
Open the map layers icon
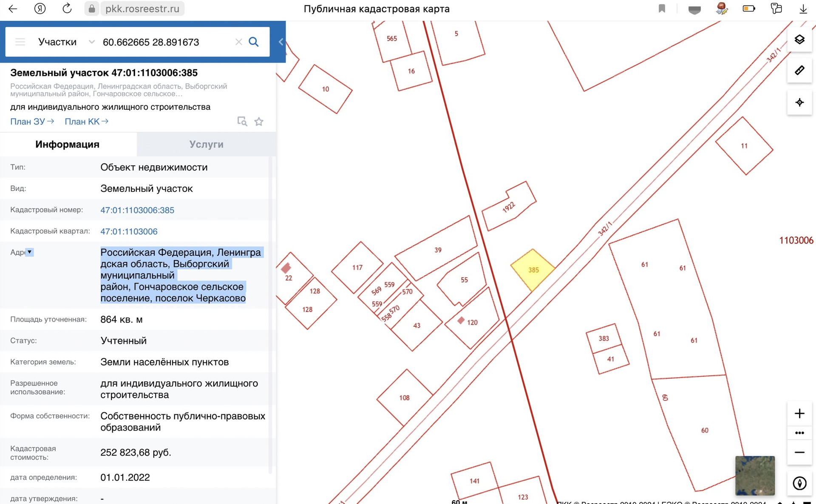click(799, 40)
